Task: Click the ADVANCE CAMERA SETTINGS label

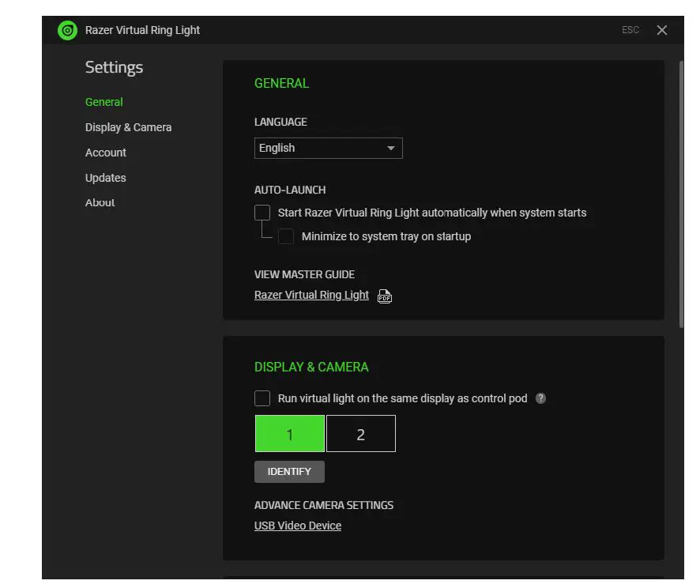Action: [324, 505]
